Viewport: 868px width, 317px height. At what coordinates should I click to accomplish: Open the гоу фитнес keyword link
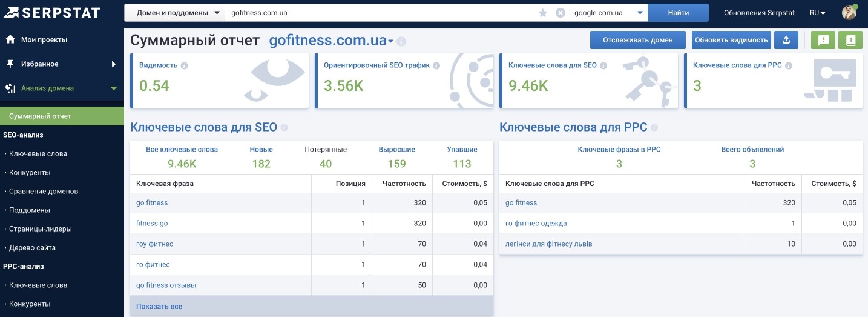tap(154, 244)
